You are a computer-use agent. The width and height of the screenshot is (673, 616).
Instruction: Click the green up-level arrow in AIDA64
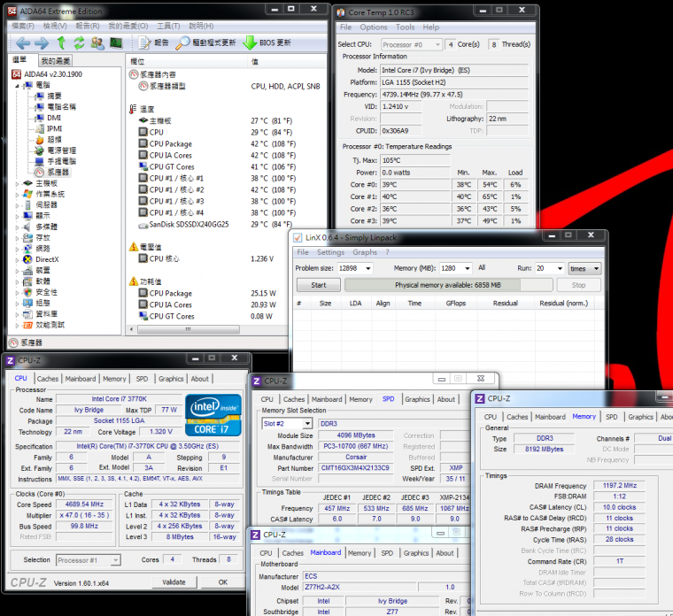[x=61, y=42]
